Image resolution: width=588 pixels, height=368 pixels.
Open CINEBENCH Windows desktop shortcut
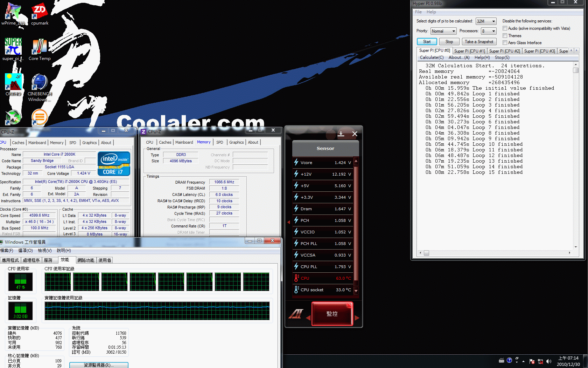(x=40, y=88)
